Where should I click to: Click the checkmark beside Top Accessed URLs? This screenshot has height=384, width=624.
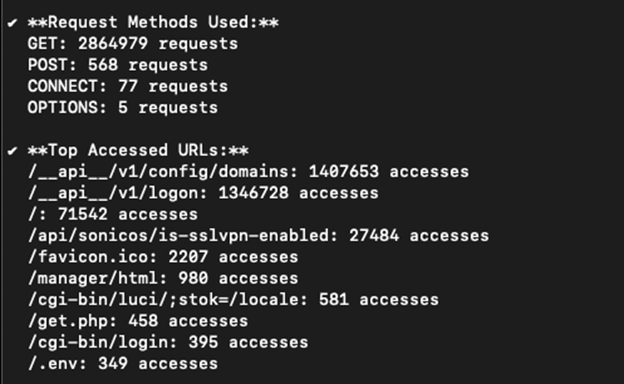(12, 151)
